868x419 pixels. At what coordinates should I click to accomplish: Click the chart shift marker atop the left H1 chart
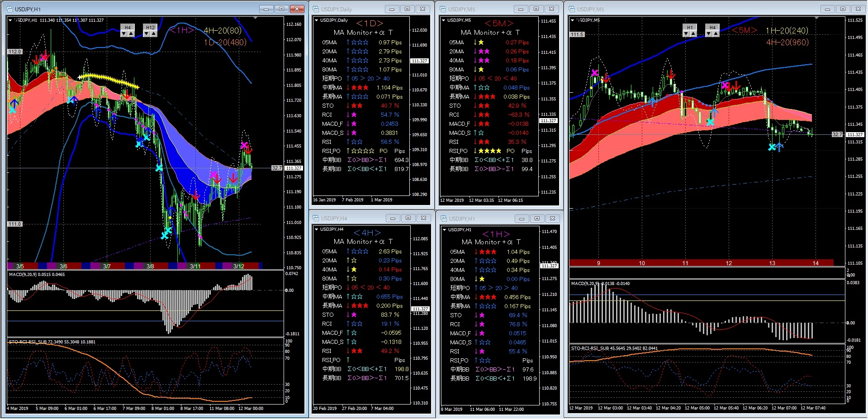coord(256,18)
